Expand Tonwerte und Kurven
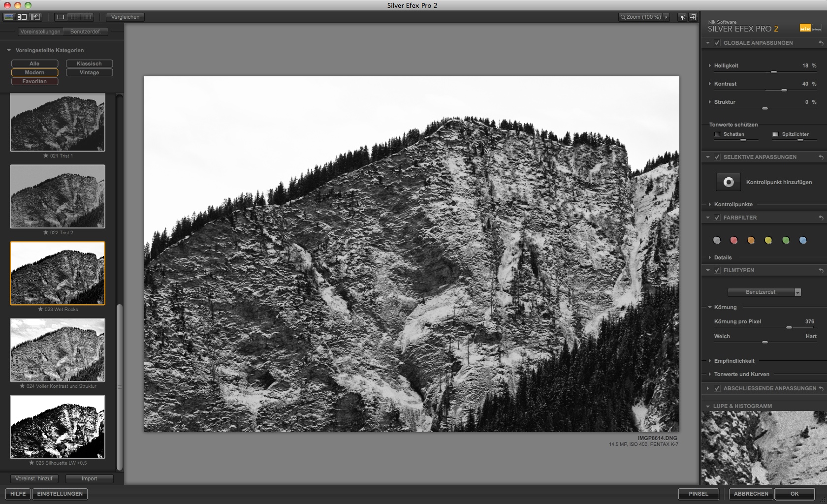The image size is (827, 504). (709, 374)
